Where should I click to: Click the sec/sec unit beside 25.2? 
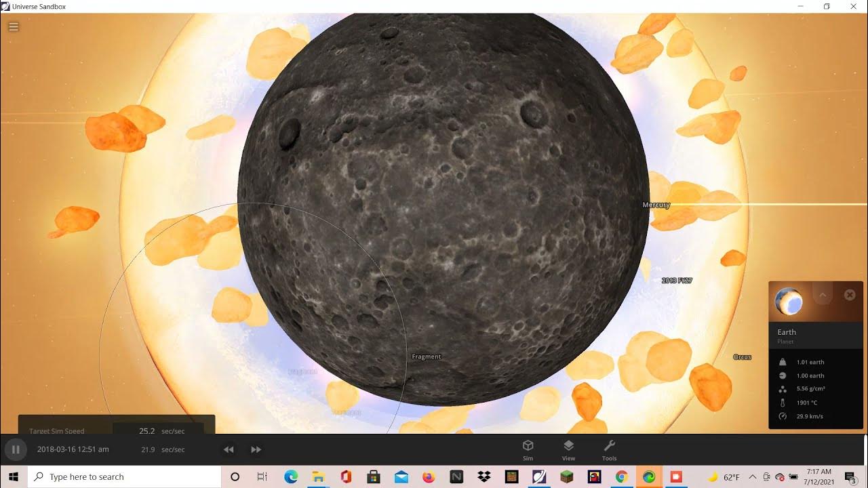coord(173,430)
